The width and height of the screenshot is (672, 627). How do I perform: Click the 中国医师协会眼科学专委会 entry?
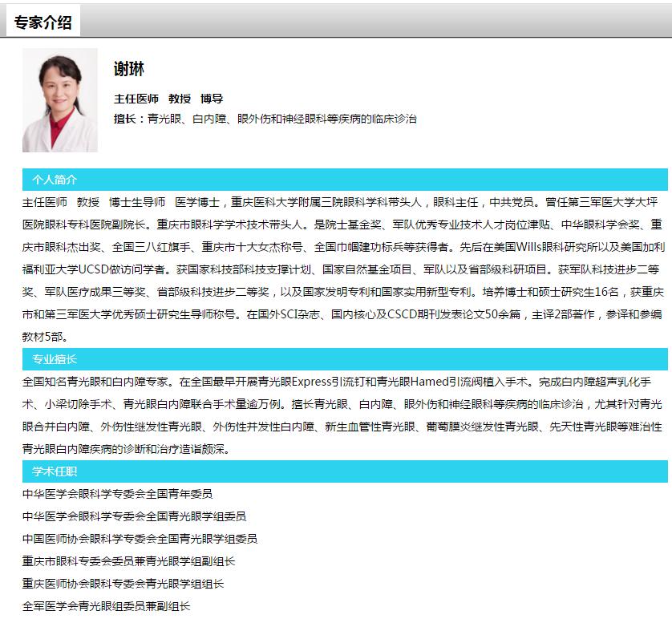coord(140,539)
